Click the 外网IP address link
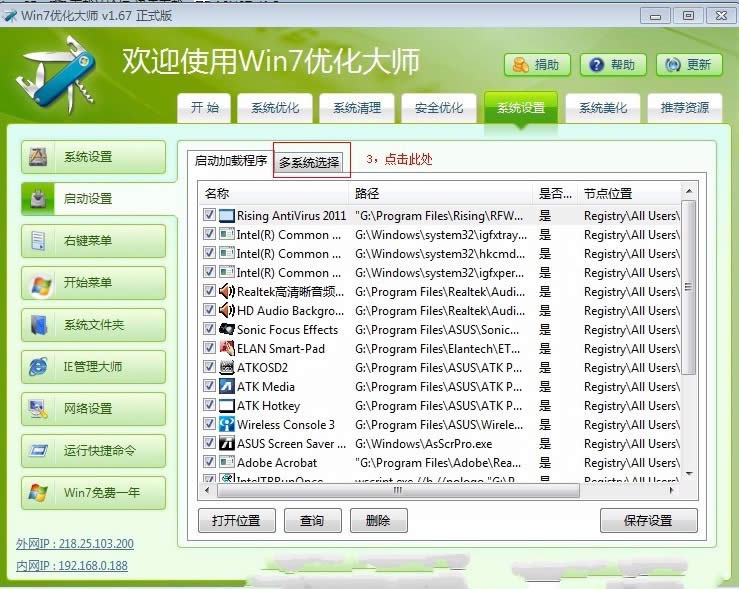This screenshot has width=739, height=589. coord(74,544)
